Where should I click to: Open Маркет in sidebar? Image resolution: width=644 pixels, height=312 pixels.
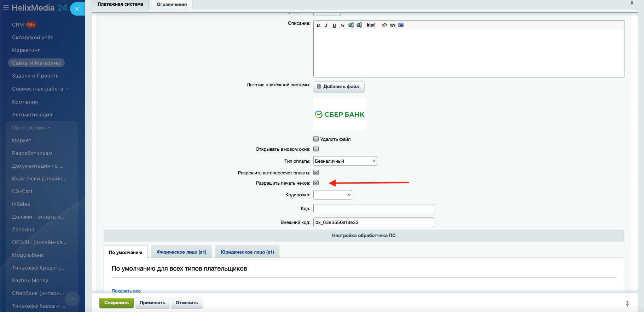(x=22, y=140)
